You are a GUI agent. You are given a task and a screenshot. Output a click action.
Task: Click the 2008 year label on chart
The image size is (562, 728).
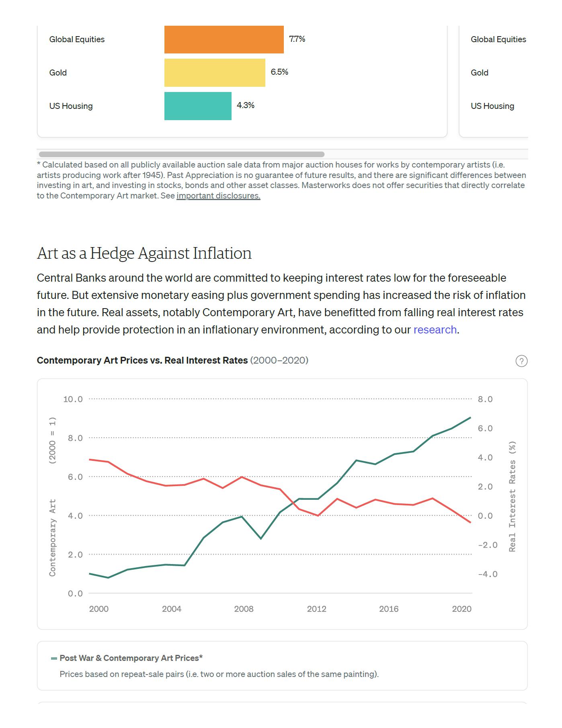[244, 609]
